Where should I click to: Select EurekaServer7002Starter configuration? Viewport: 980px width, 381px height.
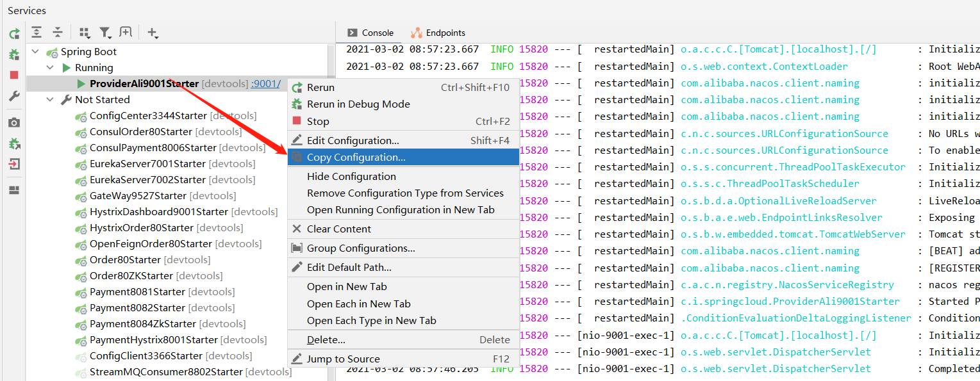coord(147,180)
